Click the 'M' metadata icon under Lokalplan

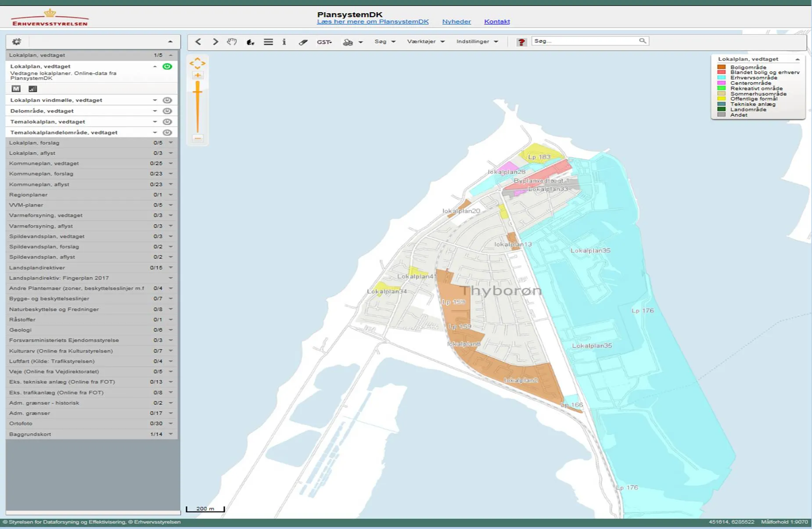click(x=16, y=89)
